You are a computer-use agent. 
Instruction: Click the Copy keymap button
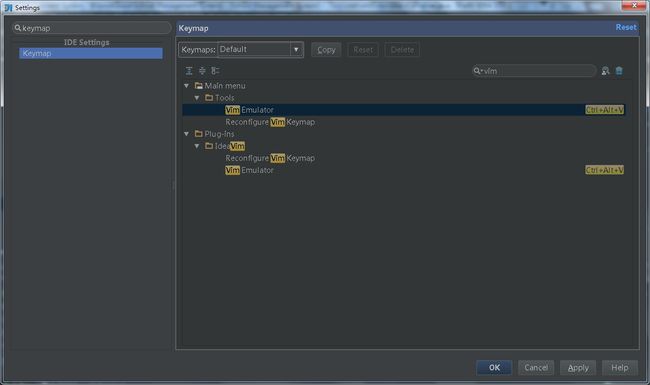[326, 50]
